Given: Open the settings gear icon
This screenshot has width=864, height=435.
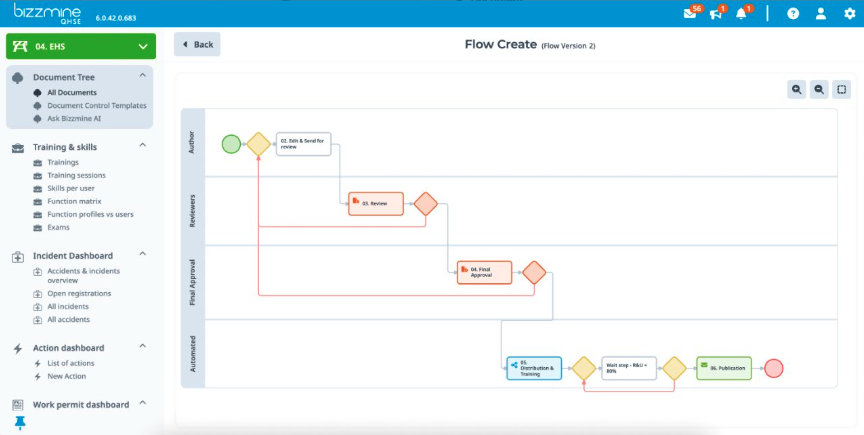Looking at the screenshot, I should [847, 14].
